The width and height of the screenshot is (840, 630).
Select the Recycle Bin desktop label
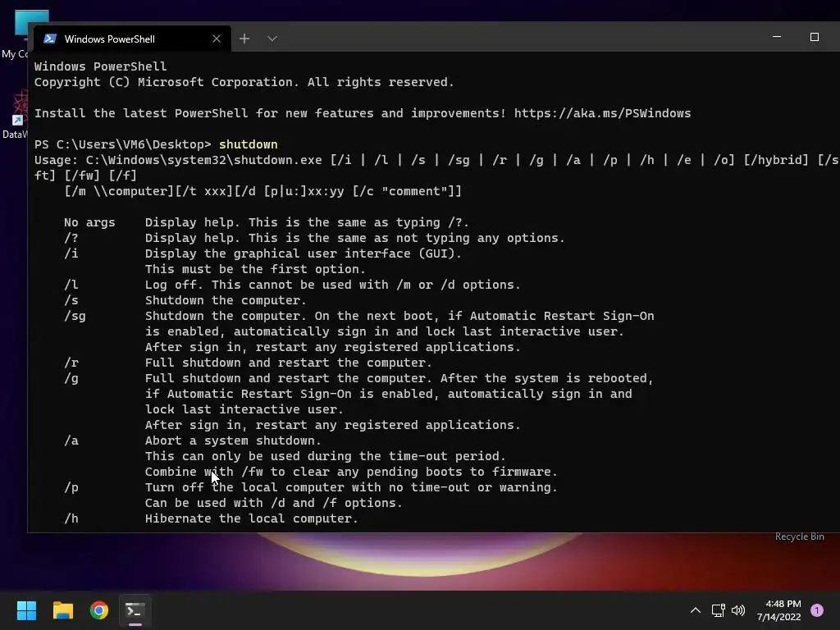(799, 536)
